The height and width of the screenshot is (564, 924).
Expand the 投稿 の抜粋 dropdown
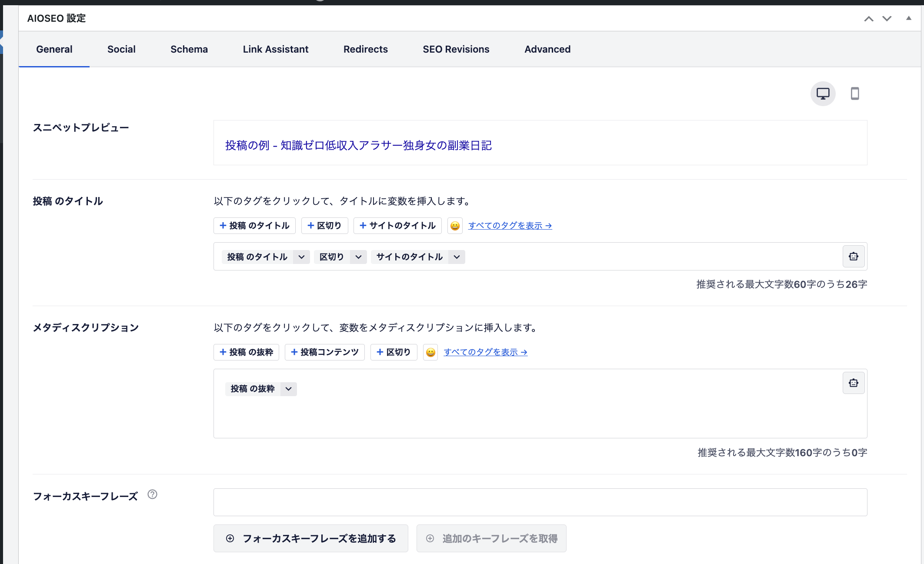coord(288,389)
